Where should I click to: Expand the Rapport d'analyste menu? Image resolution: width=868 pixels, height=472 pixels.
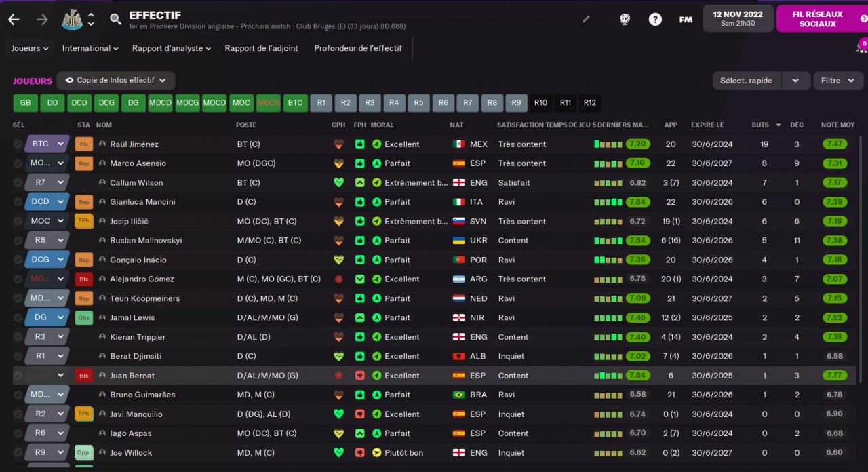coord(172,48)
